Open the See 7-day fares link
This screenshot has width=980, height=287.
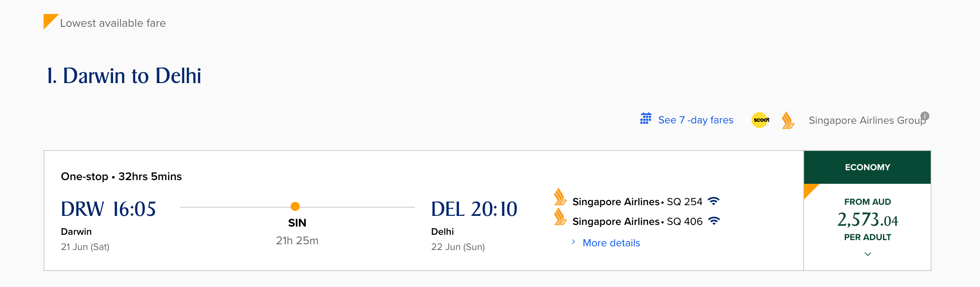tap(696, 120)
